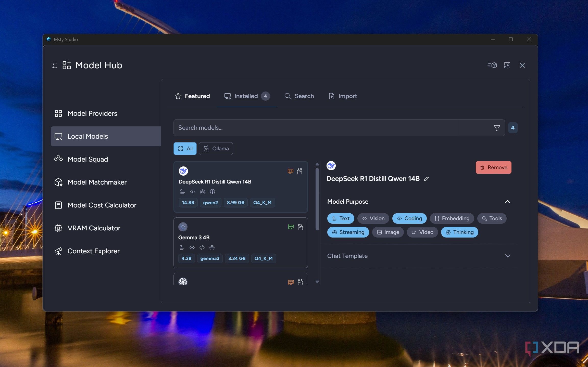The image size is (588, 367).
Task: Collapse the Model Purpose section
Action: pos(508,202)
